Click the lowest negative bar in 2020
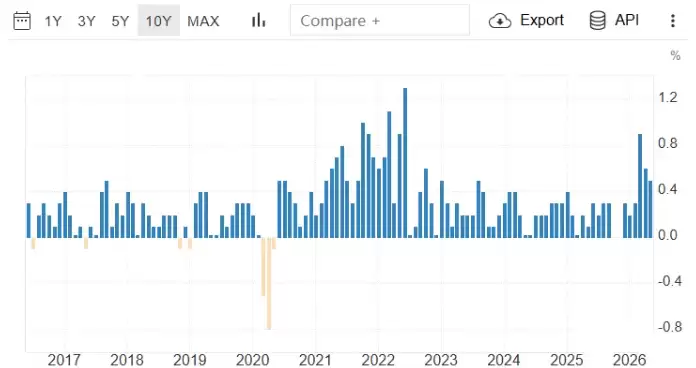The width and height of the screenshot is (696, 368). coord(269,283)
